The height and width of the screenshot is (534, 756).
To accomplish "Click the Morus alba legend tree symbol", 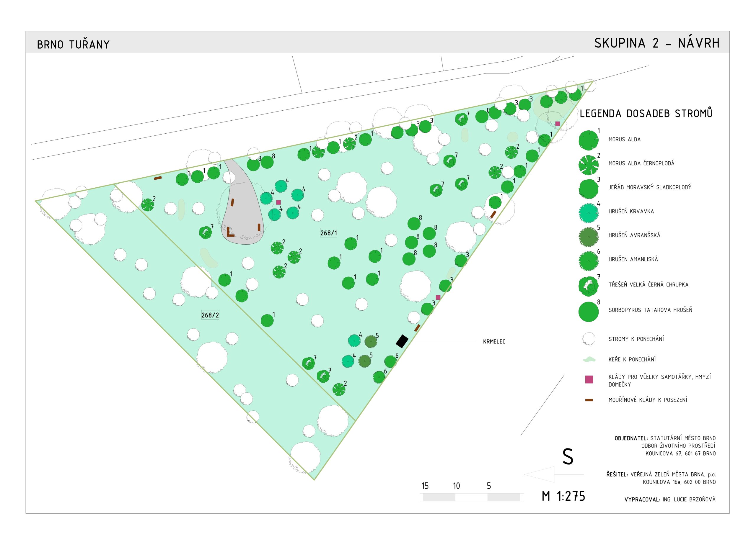I will point(588,140).
